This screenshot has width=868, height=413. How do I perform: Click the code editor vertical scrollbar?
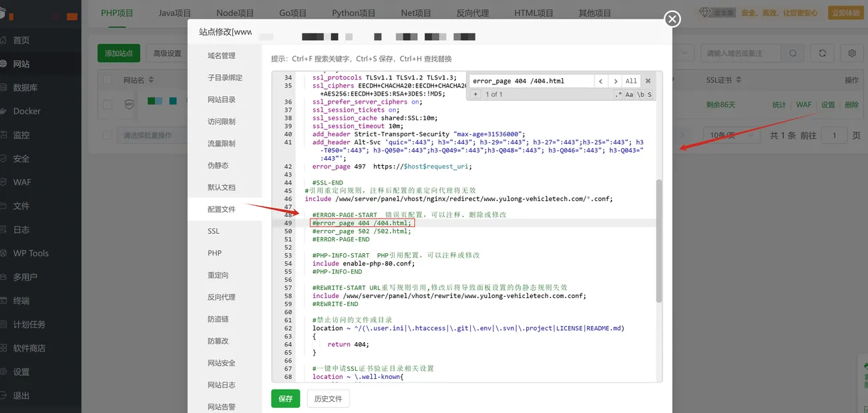click(659, 241)
